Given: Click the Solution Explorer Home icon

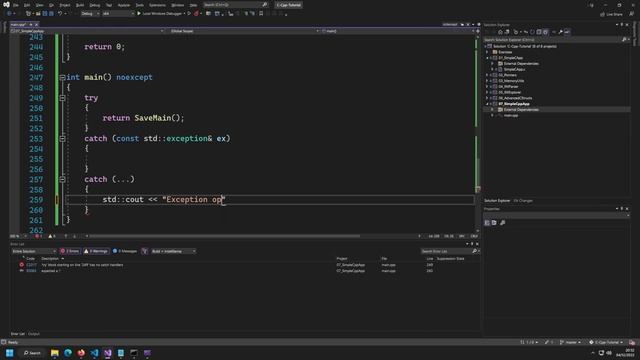Looking at the screenshot, I should click(500, 32).
